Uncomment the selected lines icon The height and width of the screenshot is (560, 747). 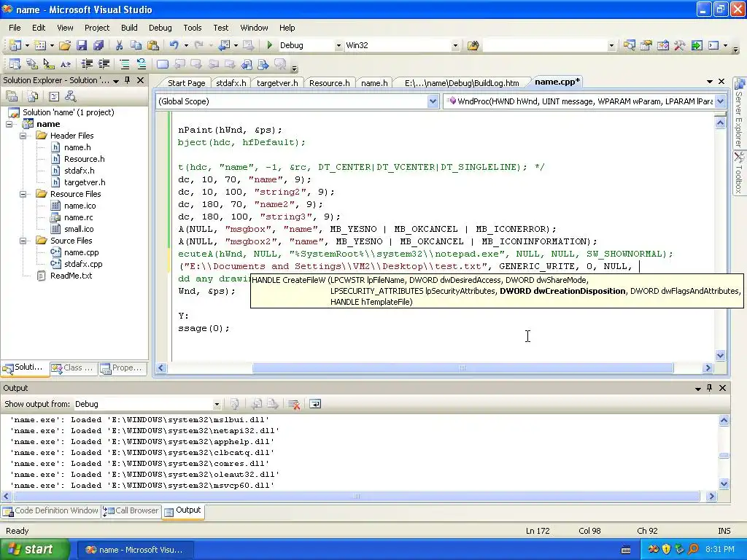[x=141, y=64]
